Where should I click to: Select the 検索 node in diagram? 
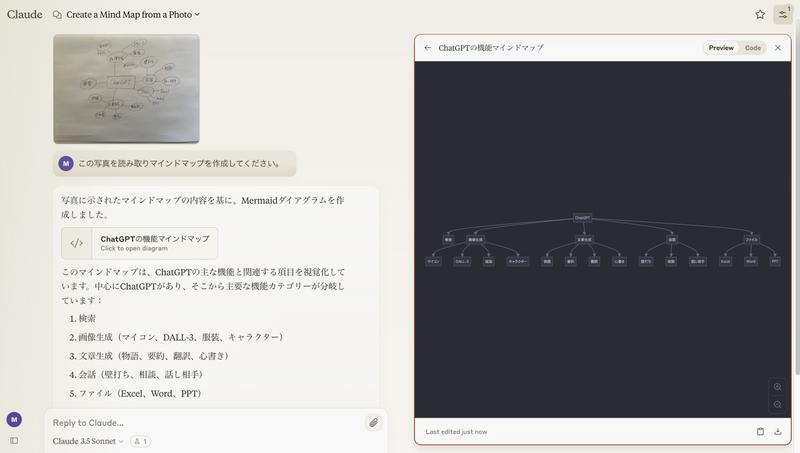448,240
